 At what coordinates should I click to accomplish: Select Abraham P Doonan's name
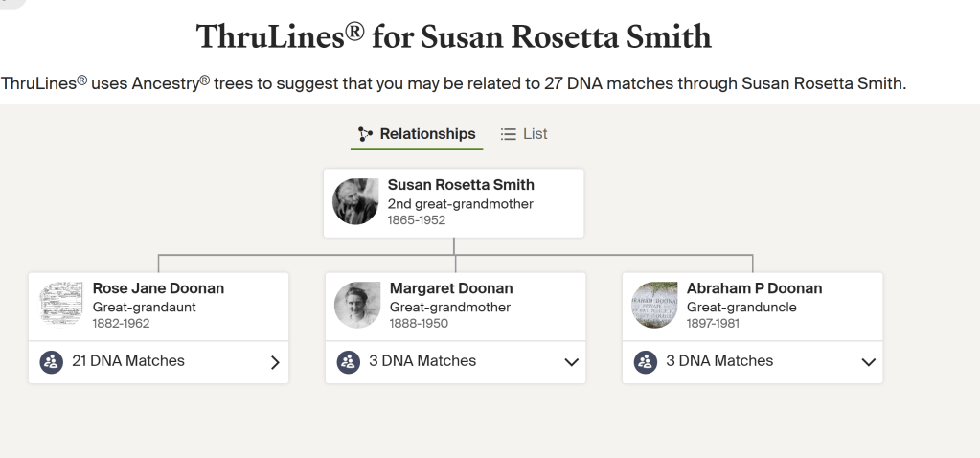754,288
